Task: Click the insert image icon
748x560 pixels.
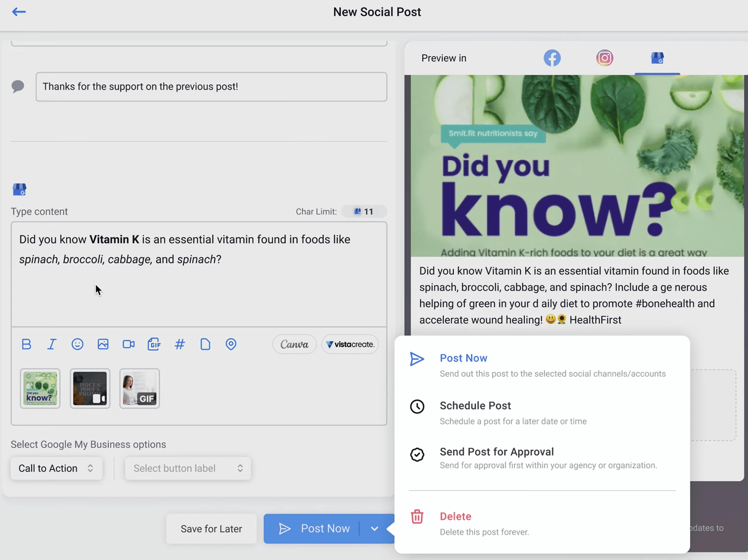Action: [103, 344]
